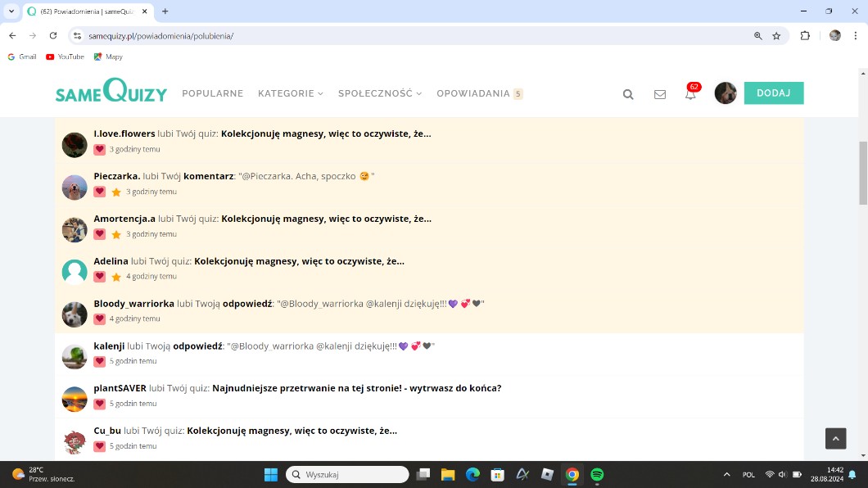Open the Chrome extensions puzzle icon
This screenshot has width=868, height=488.
(805, 36)
